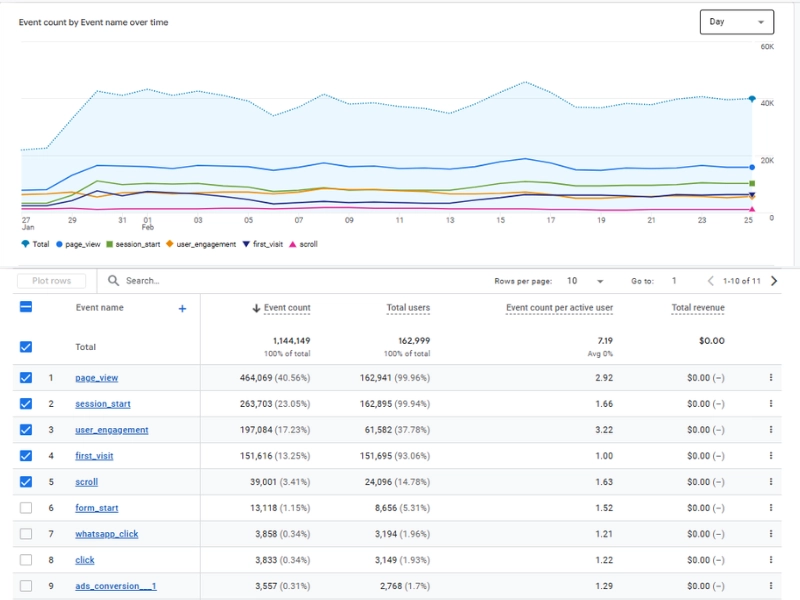Click the plus icon to add dimension
Image resolution: width=800 pixels, height=600 pixels.
[x=182, y=309]
